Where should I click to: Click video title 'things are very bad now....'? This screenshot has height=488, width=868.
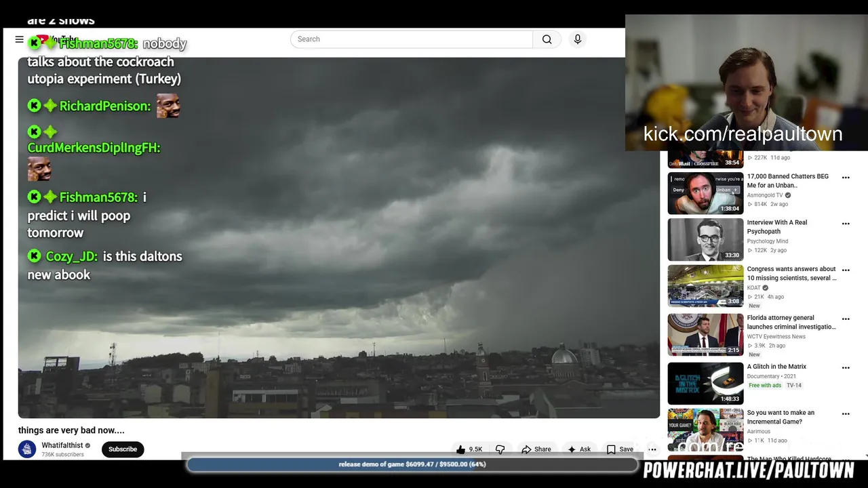click(x=71, y=430)
